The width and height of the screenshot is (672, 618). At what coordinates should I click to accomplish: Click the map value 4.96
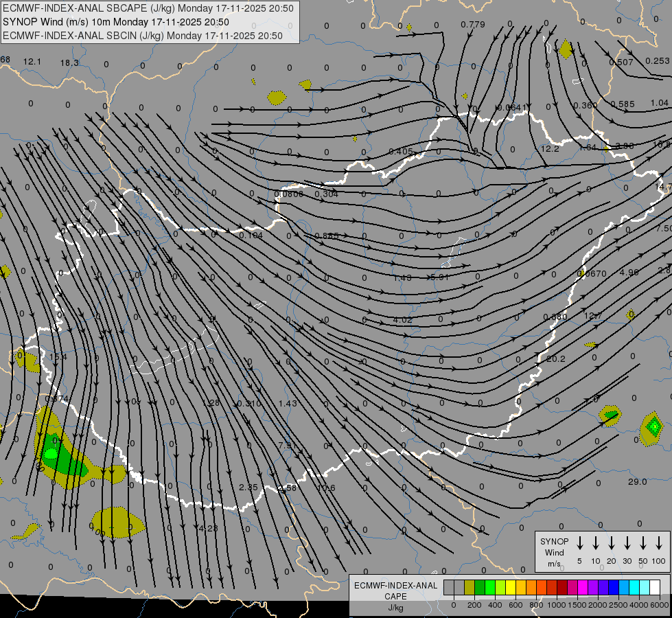coord(629,273)
